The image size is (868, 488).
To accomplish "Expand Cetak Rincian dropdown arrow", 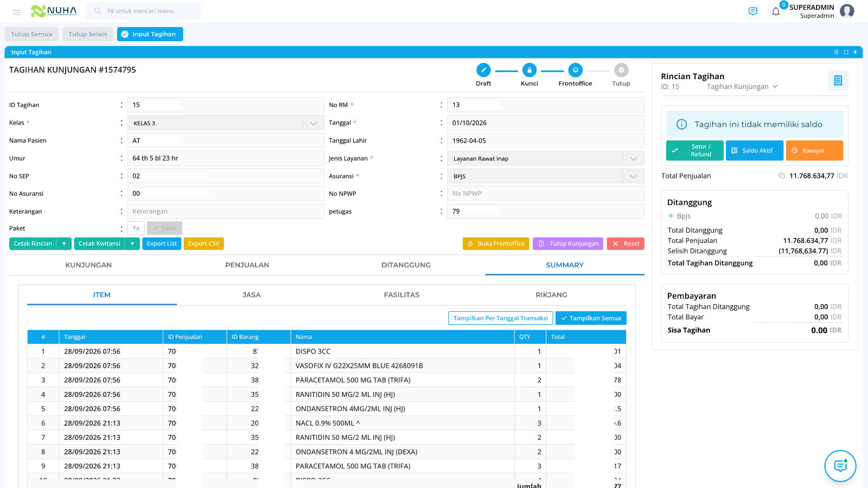I will coord(64,244).
